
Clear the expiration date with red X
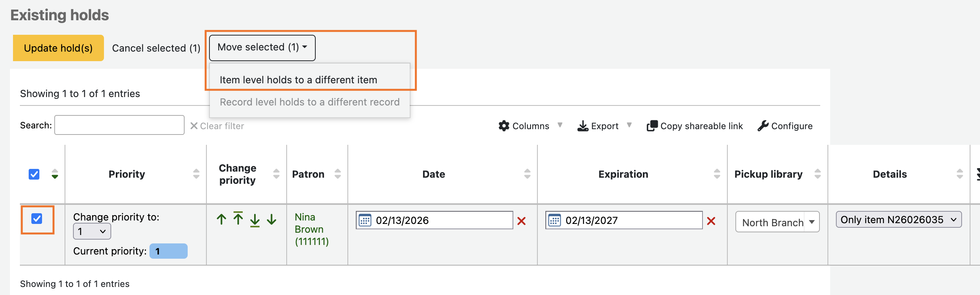(x=711, y=221)
